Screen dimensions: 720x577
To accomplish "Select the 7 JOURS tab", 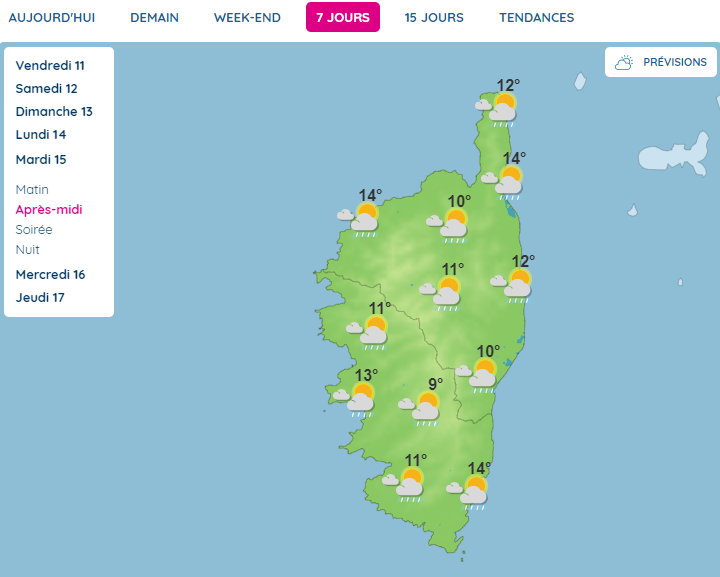I will (x=343, y=17).
